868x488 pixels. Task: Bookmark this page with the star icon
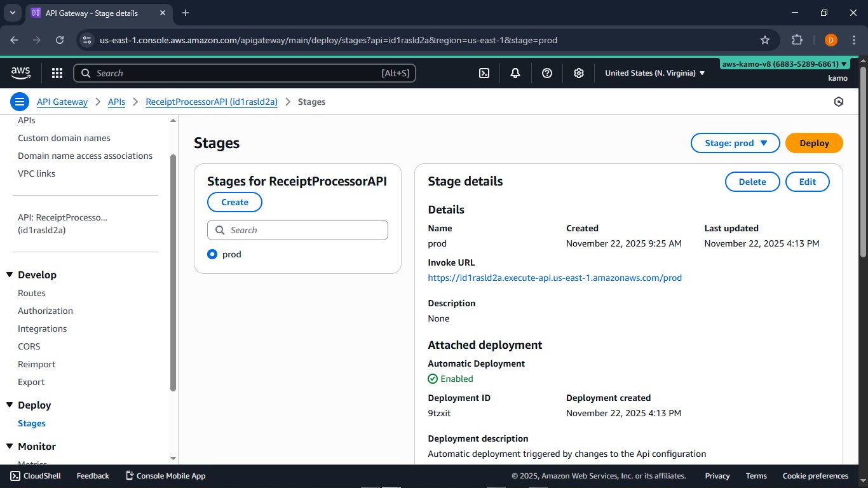(765, 40)
